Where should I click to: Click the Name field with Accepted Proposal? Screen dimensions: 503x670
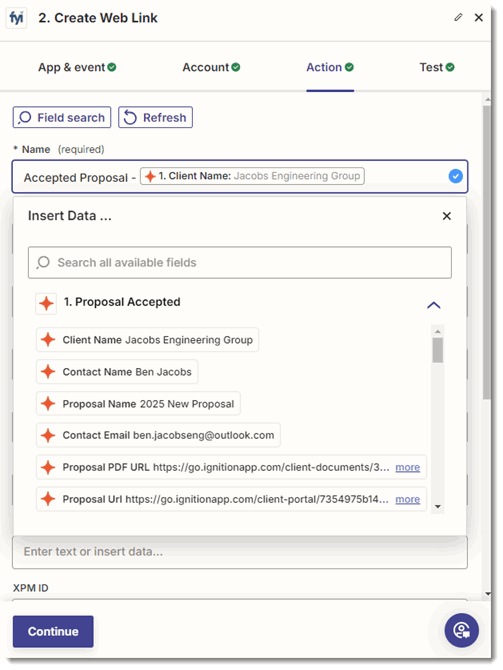pos(240,176)
